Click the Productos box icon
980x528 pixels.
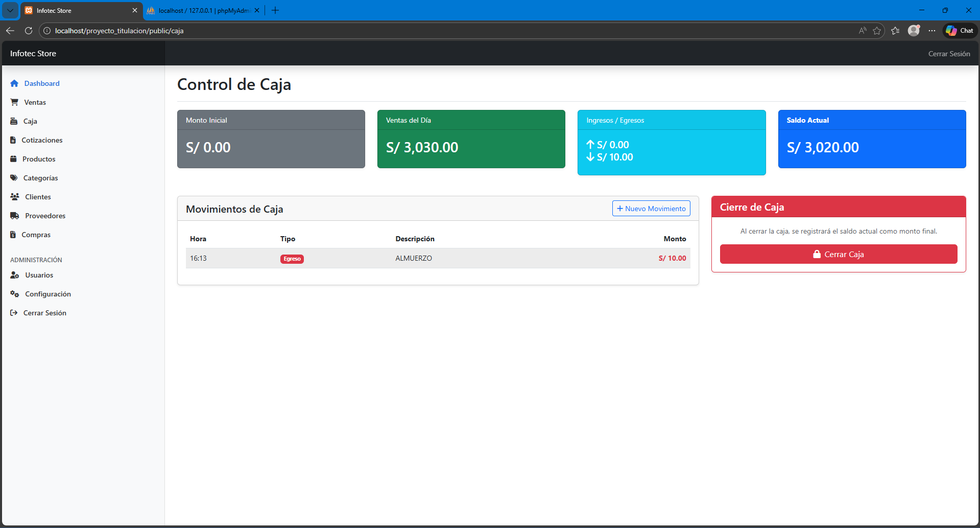coord(14,159)
